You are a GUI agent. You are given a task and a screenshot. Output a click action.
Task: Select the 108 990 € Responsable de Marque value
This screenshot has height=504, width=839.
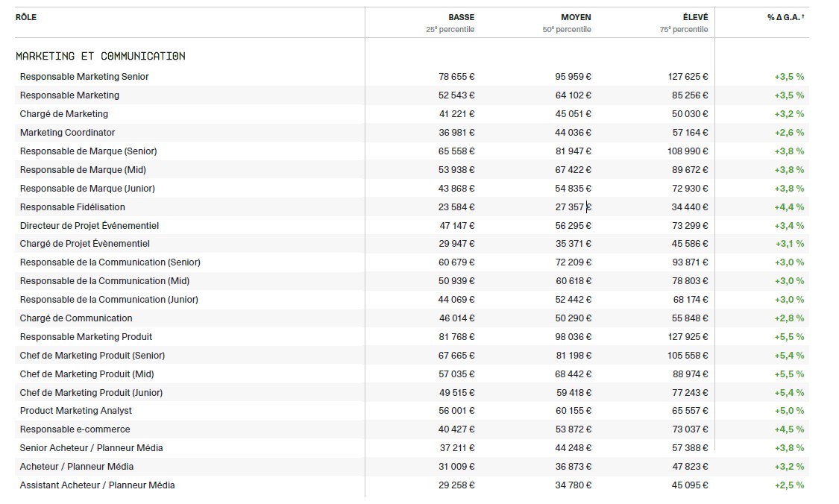pos(688,151)
